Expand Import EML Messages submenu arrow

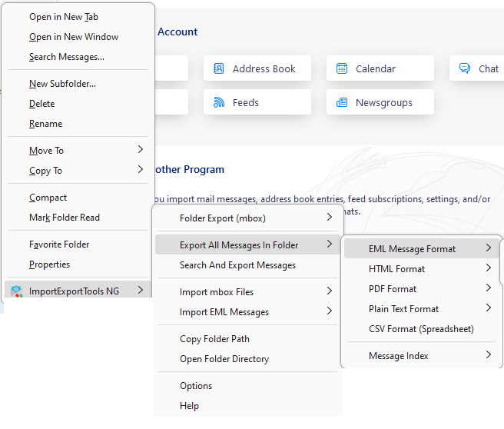[330, 311]
